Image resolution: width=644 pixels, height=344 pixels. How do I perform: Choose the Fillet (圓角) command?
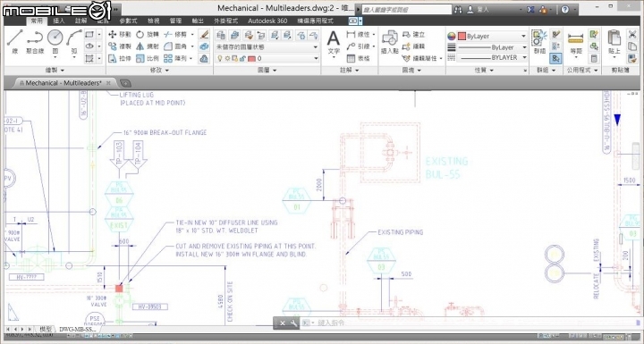[x=175, y=46]
